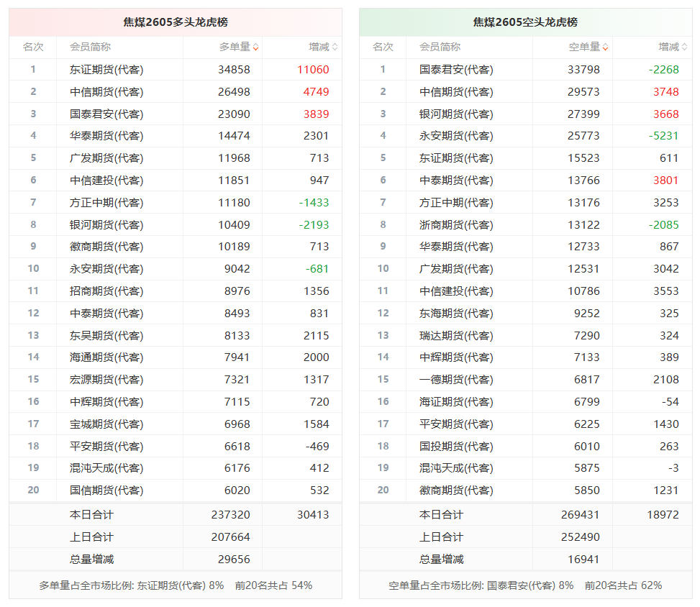Sort long table by 多单量 arrows
Image resolution: width=700 pixels, height=607 pixels.
pyautogui.click(x=256, y=47)
